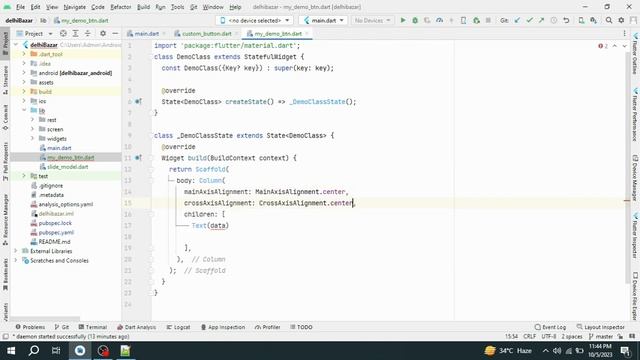Click the override gutter icon on line 11
Image resolution: width=640 pixels, height=360 pixels.
[138, 158]
